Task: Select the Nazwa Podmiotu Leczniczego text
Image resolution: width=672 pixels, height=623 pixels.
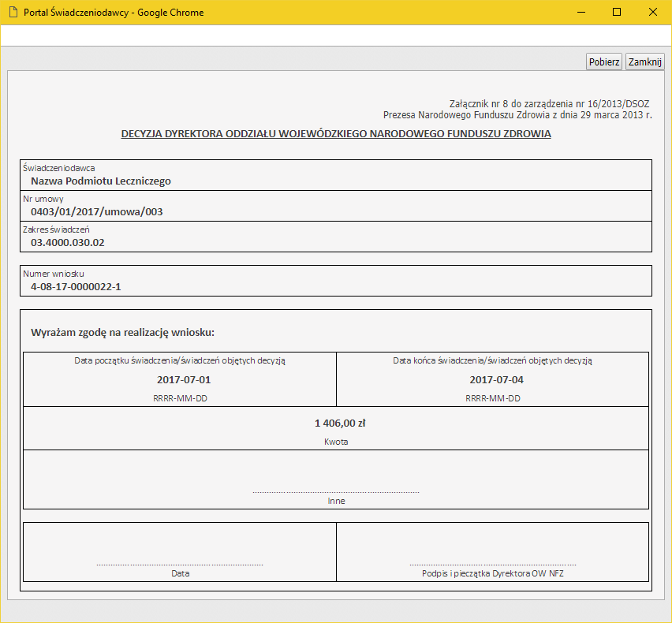Action: [x=101, y=181]
